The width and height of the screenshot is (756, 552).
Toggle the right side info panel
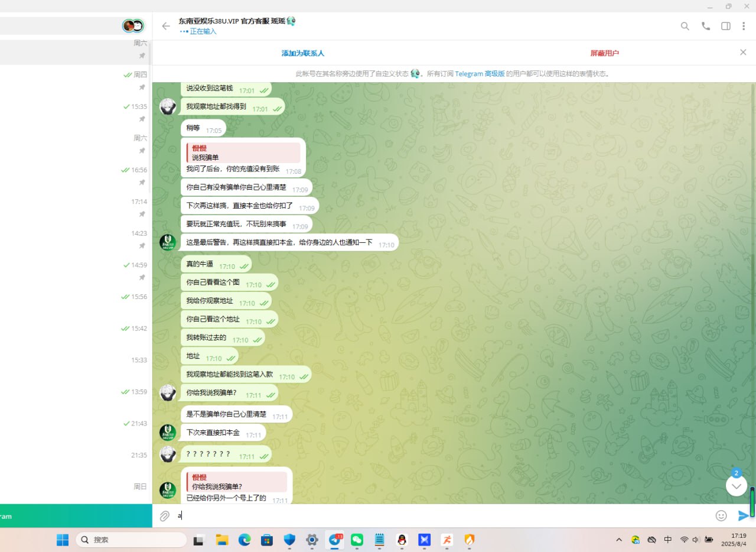(x=726, y=26)
